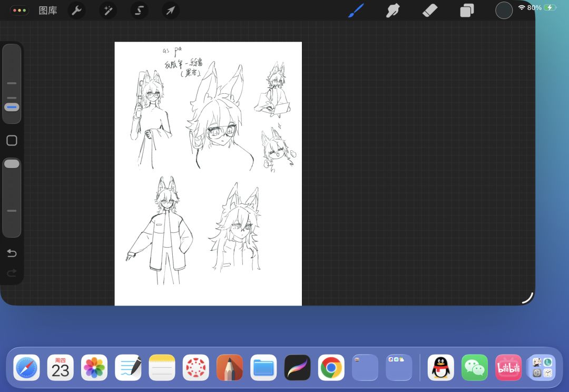
Task: Open the Actions wrench menu
Action: (x=76, y=11)
